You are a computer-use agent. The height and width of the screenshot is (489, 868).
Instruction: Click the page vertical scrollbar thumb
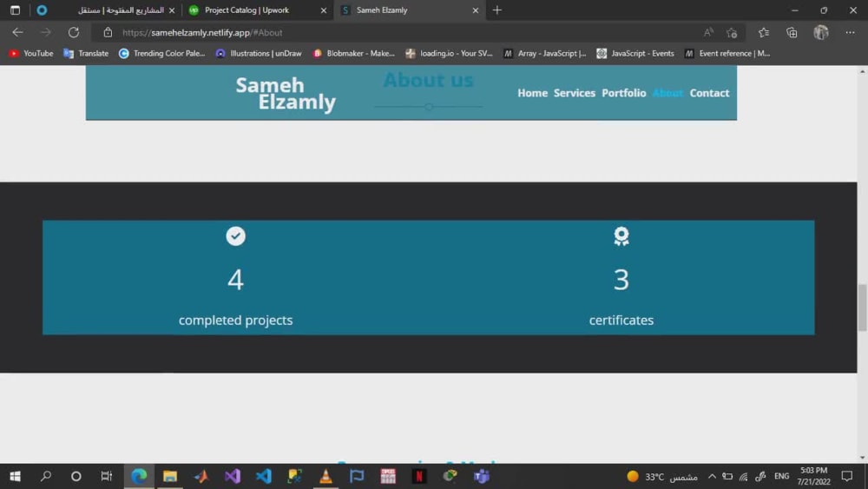pos(863,307)
